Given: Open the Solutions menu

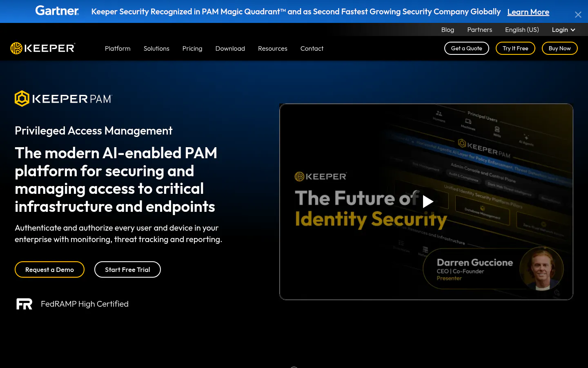Looking at the screenshot, I should point(156,48).
